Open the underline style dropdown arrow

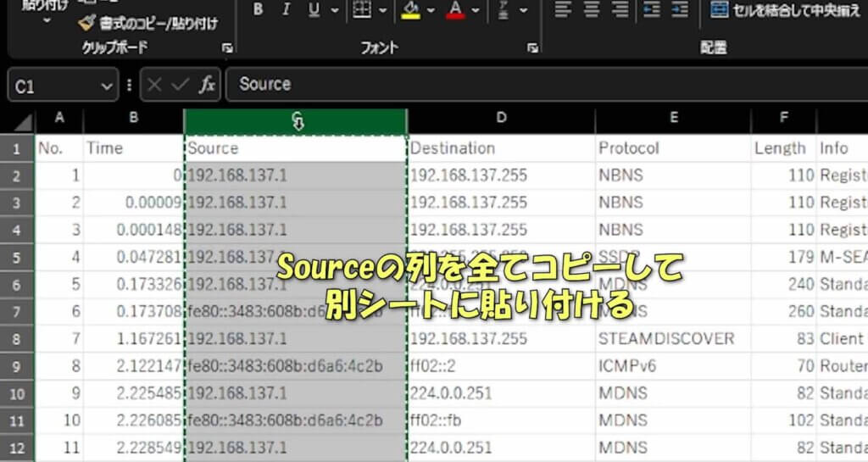coord(334,10)
